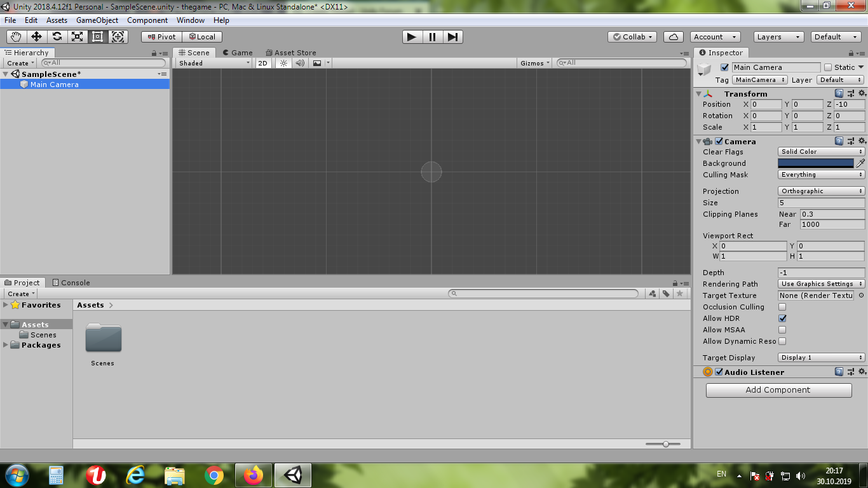
Task: Start Play mode
Action: tap(412, 37)
